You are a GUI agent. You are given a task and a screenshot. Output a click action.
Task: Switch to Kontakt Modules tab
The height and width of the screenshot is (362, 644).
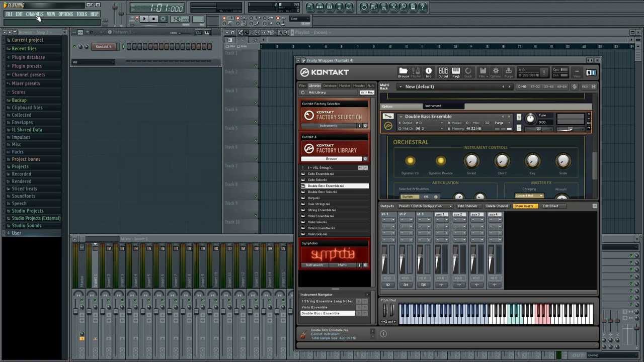coord(359,85)
